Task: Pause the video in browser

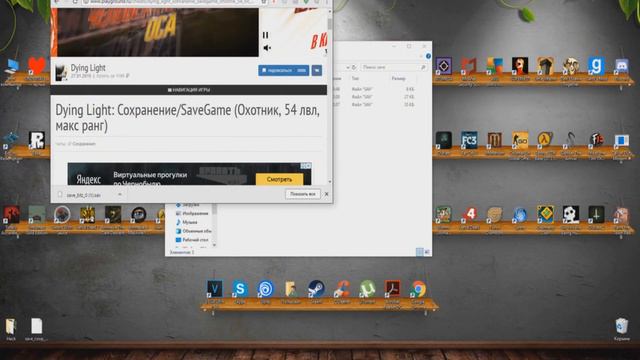Action: click(x=266, y=35)
